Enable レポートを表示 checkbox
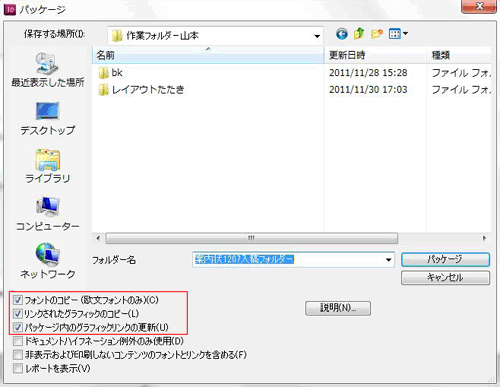Image resolution: width=500 pixels, height=387 pixels. [18, 368]
